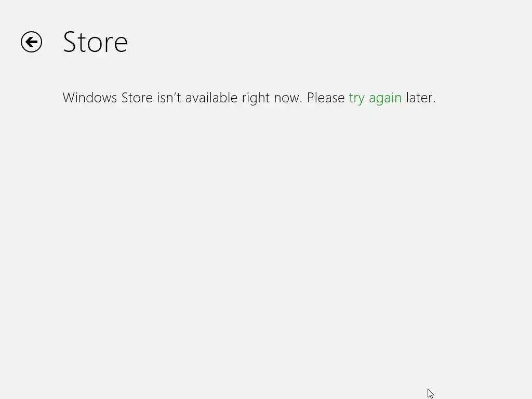Viewport: 532px width, 399px height.
Task: Tap the left-pointing arrow in the circle
Action: coord(31,42)
